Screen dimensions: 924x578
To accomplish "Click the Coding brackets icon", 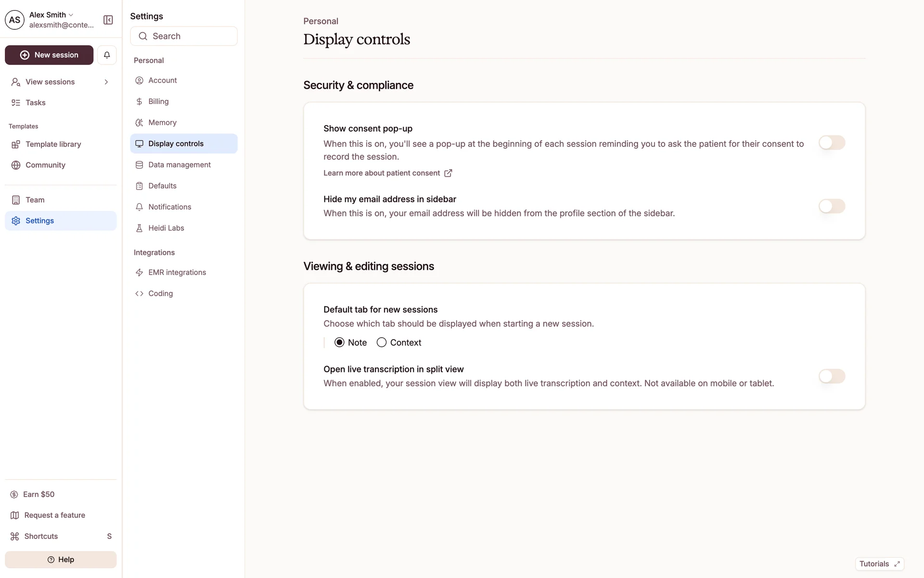I will point(139,293).
